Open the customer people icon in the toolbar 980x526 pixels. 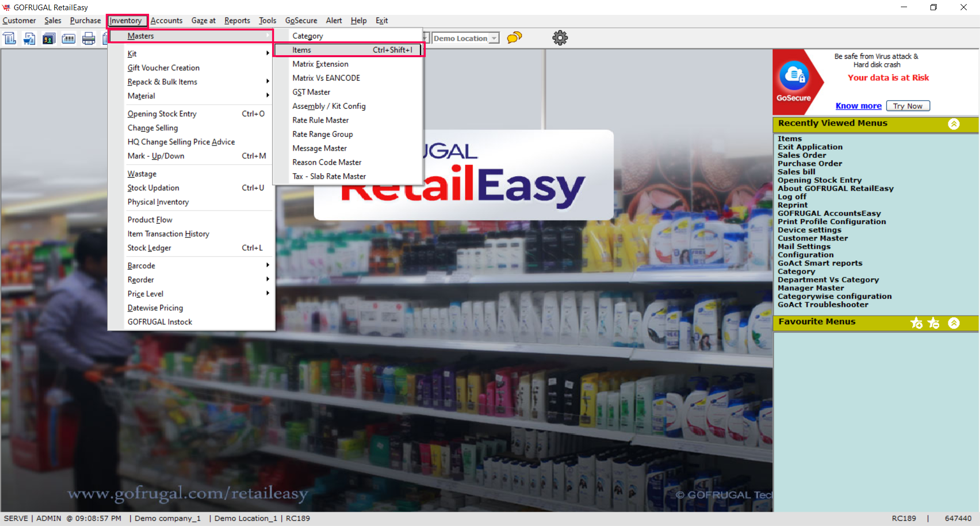[x=49, y=38]
